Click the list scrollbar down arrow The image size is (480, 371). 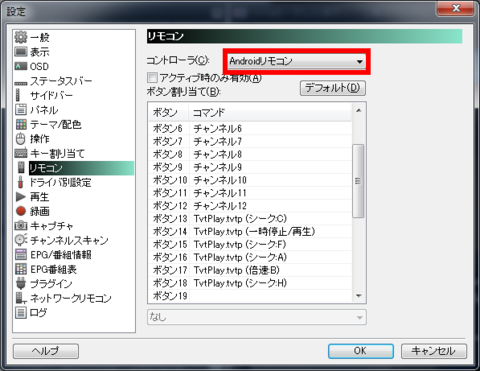click(x=359, y=296)
